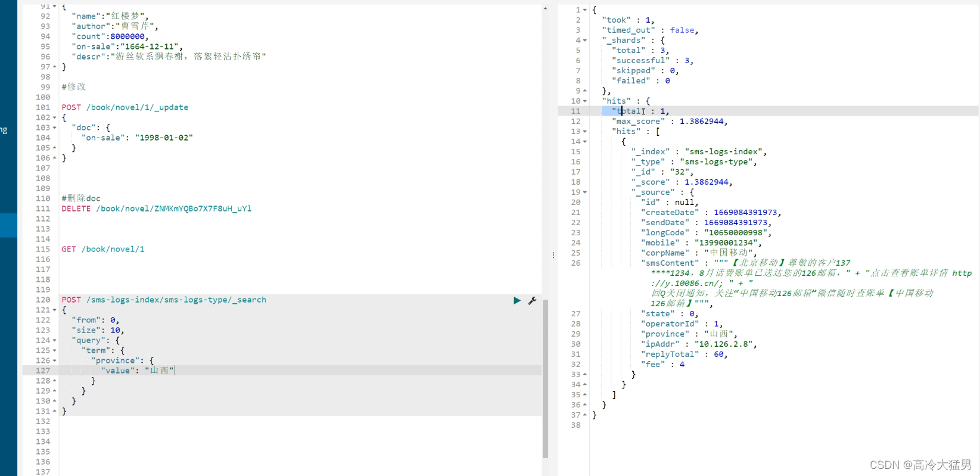Collapse the "term" block at line 125
The image size is (980, 476).
tap(55, 350)
